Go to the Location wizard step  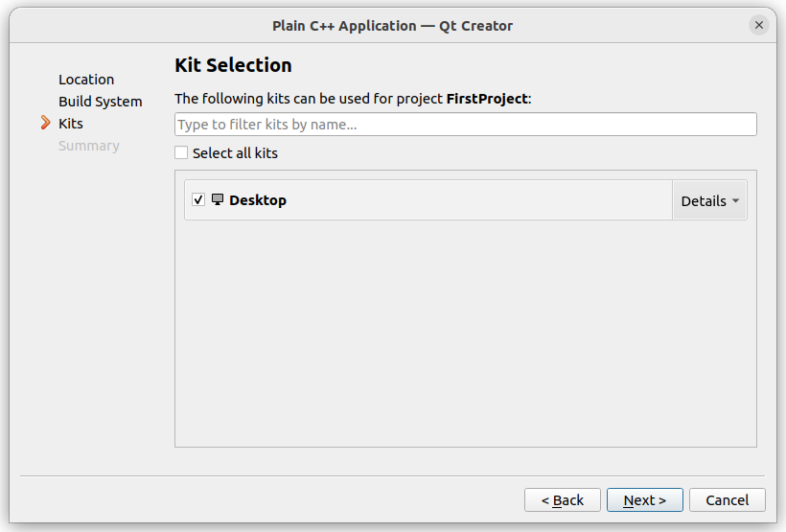(86, 80)
